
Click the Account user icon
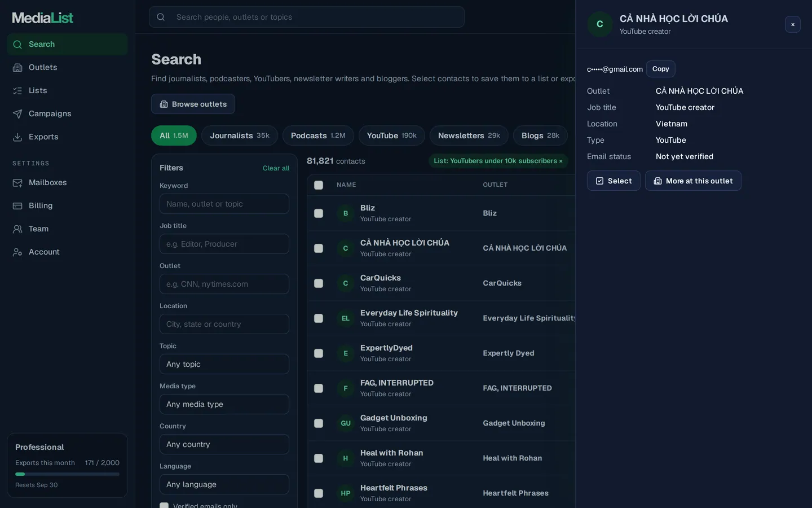tap(17, 252)
